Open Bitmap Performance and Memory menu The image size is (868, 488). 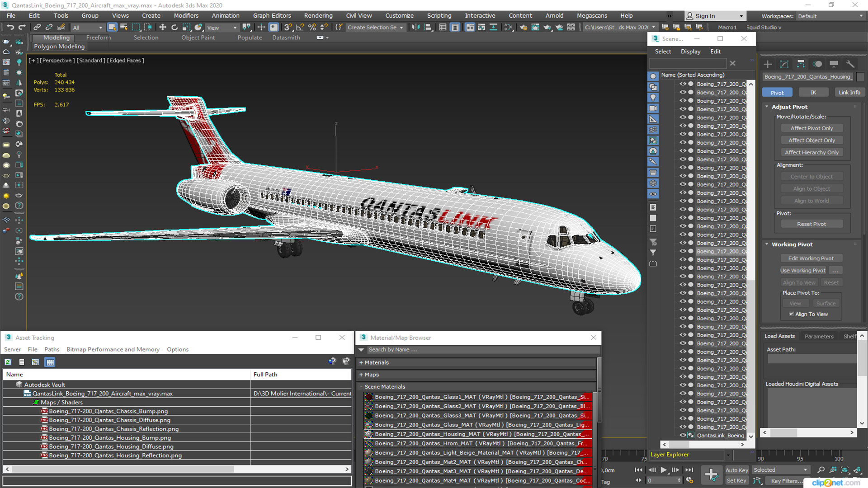coord(113,349)
